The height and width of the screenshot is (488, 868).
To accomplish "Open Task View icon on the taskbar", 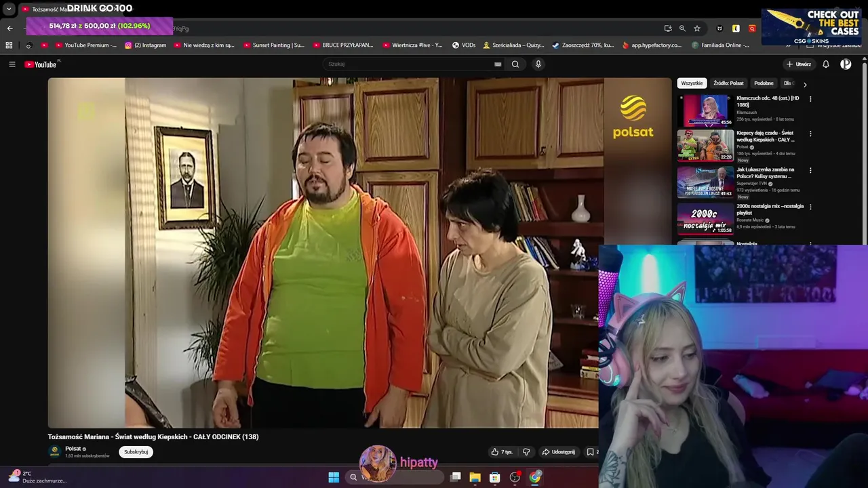I will tap(456, 477).
